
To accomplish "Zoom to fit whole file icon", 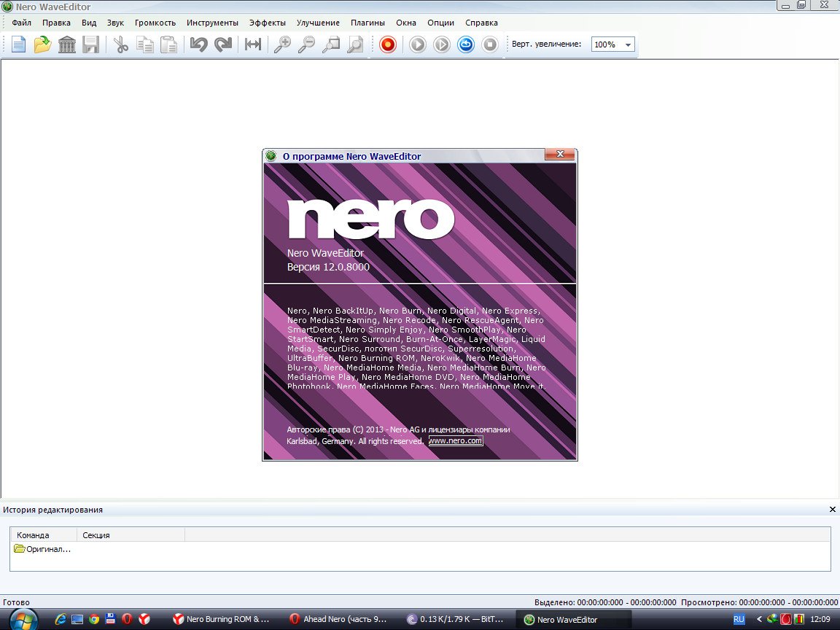I will pyautogui.click(x=355, y=44).
